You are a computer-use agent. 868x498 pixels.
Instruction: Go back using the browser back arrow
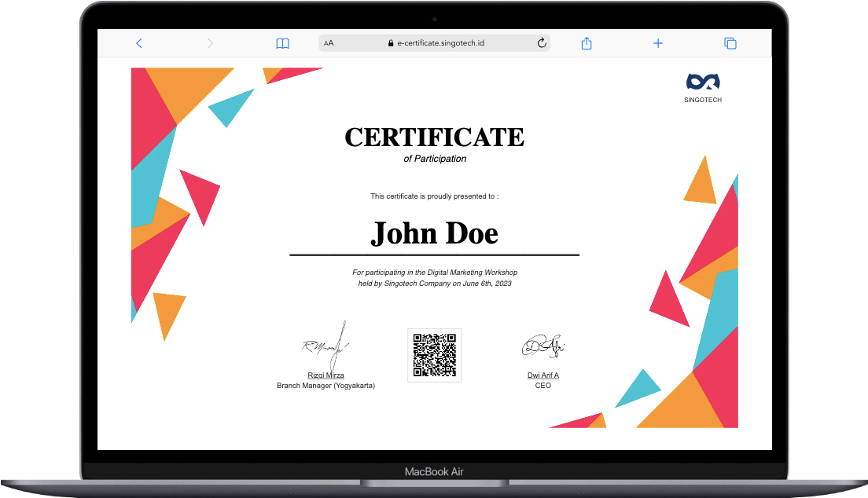click(139, 43)
